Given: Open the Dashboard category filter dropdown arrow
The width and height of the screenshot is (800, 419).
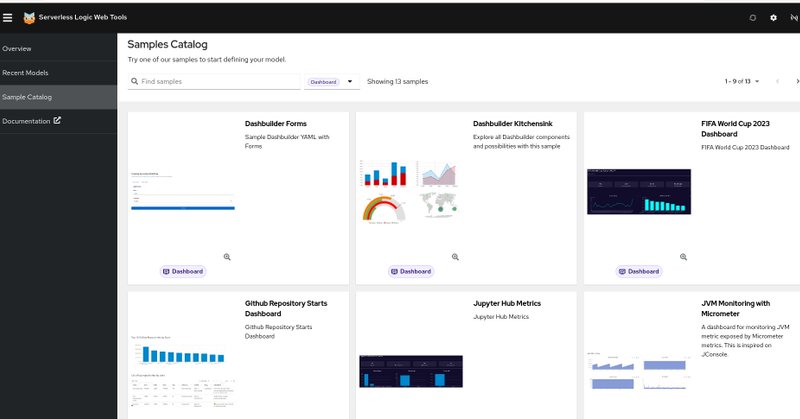Looking at the screenshot, I should point(350,82).
